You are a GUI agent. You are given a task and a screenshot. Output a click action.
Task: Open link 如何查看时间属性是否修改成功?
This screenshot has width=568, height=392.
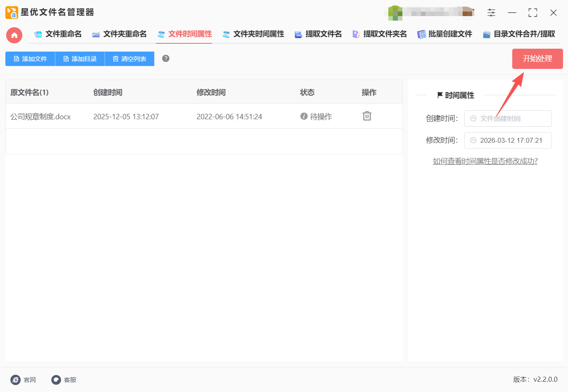(485, 161)
